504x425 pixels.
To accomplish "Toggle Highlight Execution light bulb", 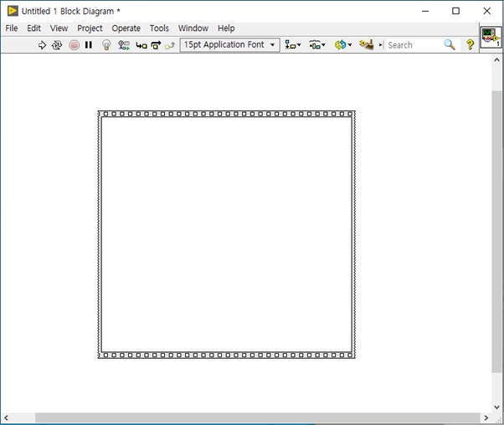I will (x=106, y=45).
